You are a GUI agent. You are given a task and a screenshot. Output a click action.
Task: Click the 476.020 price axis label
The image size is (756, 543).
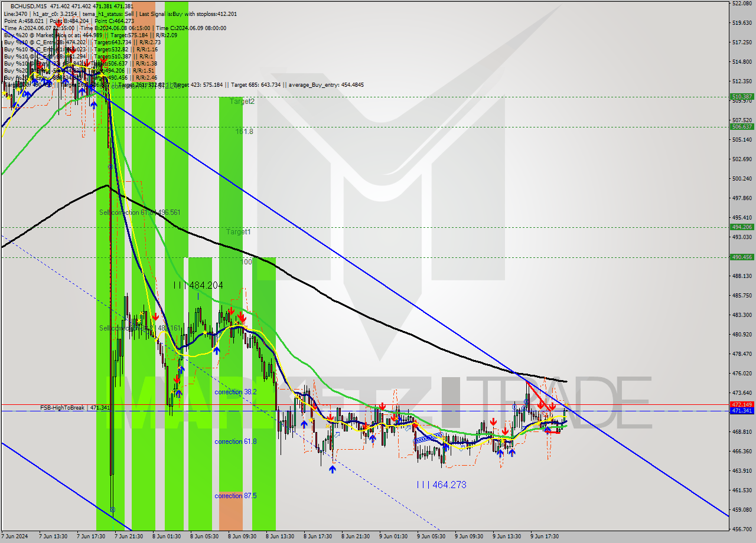[742, 374]
